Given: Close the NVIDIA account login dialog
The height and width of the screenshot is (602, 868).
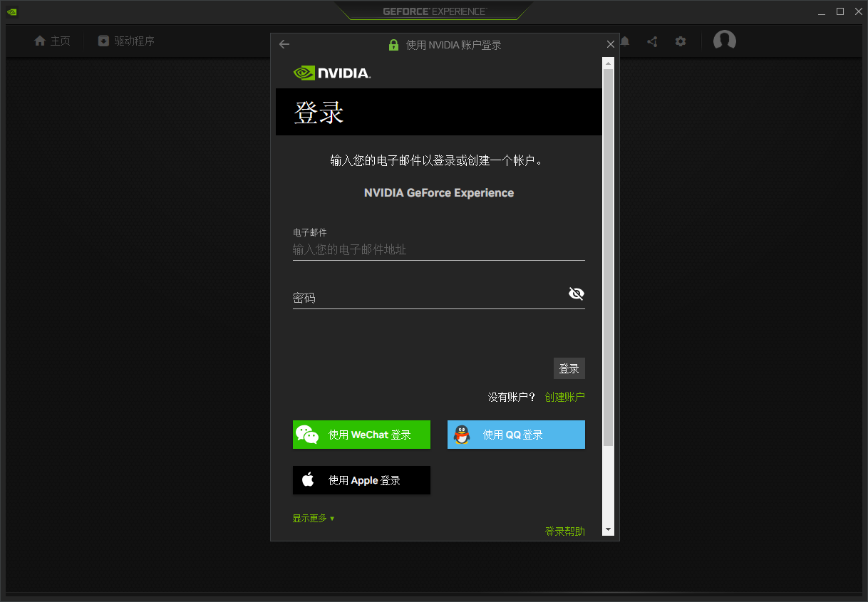Looking at the screenshot, I should [610, 44].
